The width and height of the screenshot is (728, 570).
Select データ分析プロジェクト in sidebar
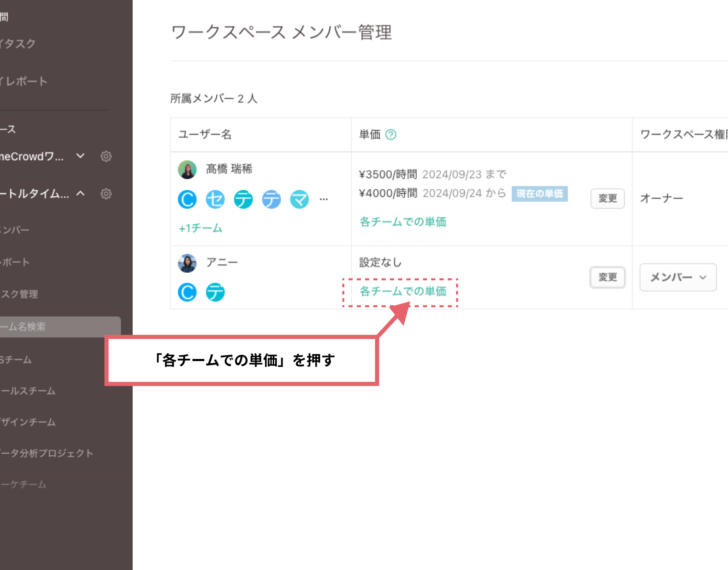point(47,453)
